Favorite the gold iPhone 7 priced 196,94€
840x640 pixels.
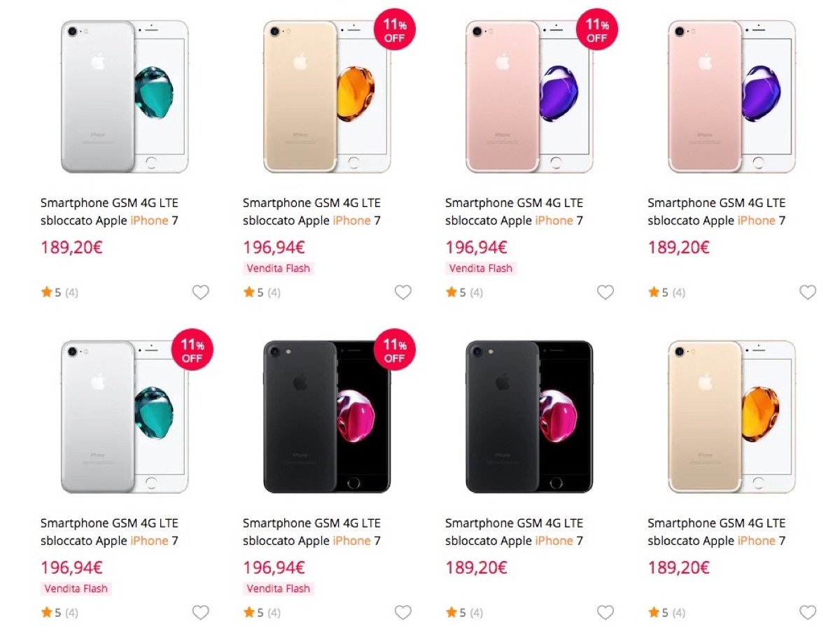(403, 292)
